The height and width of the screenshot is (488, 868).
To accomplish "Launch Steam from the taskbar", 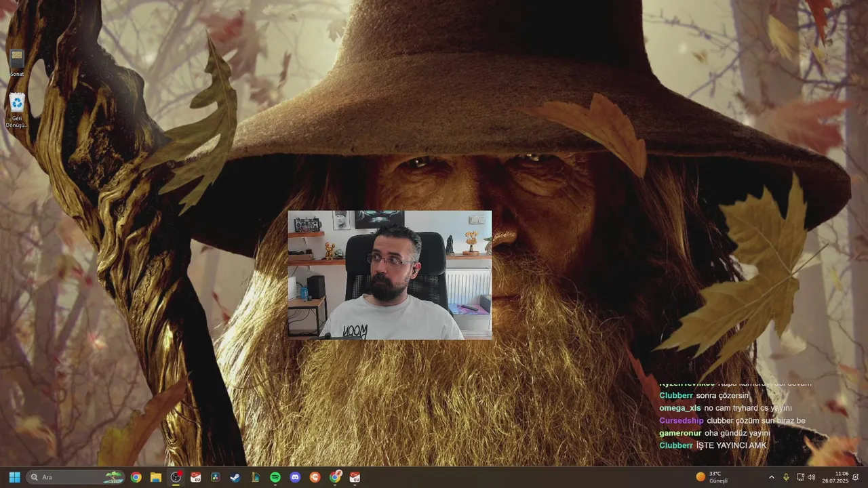I will pyautogui.click(x=235, y=477).
